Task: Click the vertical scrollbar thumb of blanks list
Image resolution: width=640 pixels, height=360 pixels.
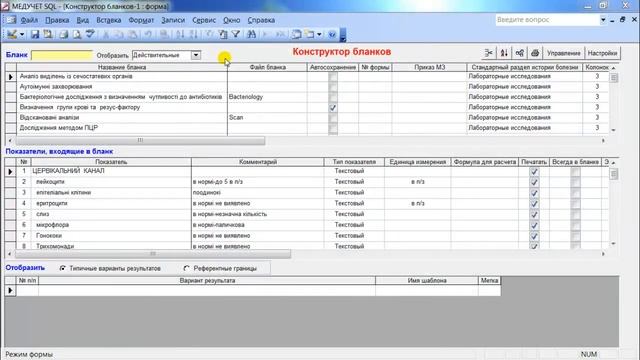Action: 613,78
